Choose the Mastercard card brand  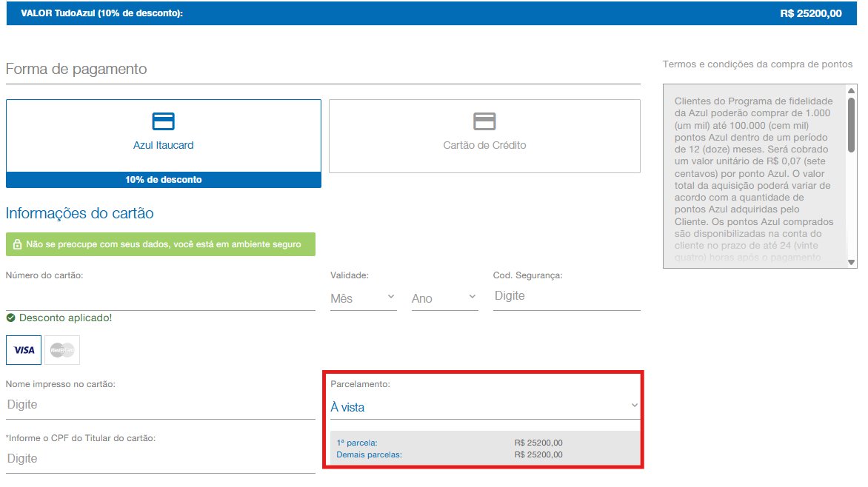(x=62, y=350)
